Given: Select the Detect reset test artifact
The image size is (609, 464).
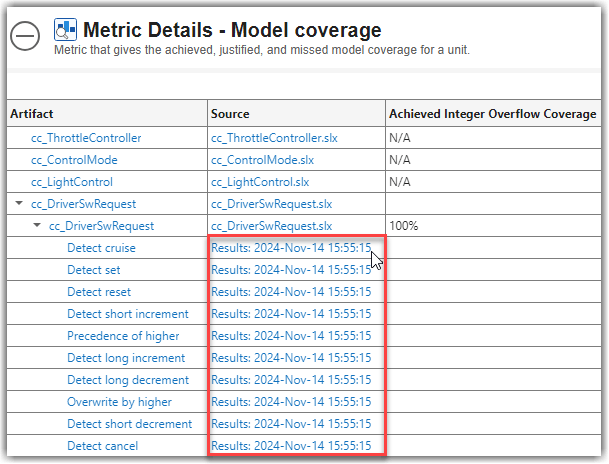Looking at the screenshot, I should (x=99, y=292).
